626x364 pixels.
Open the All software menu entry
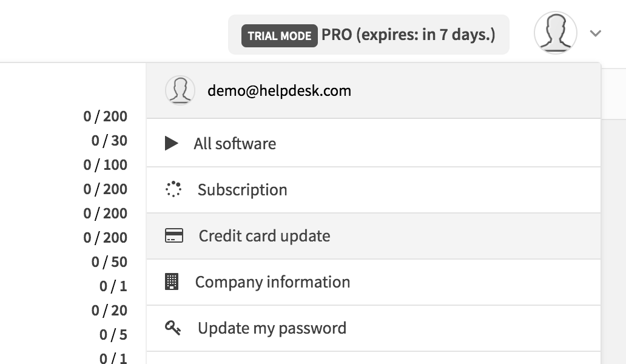pyautogui.click(x=235, y=144)
